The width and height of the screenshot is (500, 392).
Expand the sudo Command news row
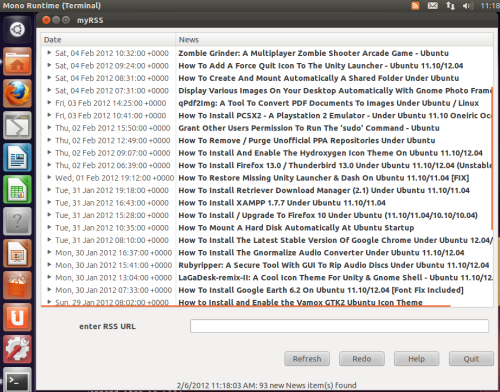(49, 127)
